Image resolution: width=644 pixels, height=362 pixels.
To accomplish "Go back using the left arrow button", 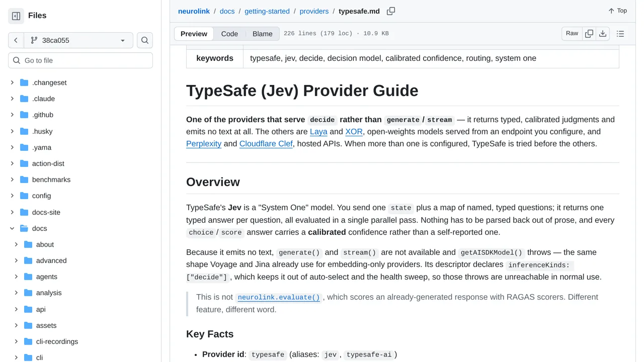I will point(16,40).
